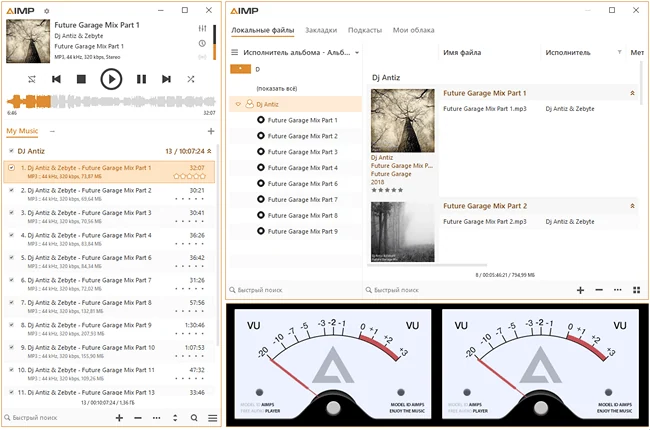Adjust the vertical volume bar in player

214,42
